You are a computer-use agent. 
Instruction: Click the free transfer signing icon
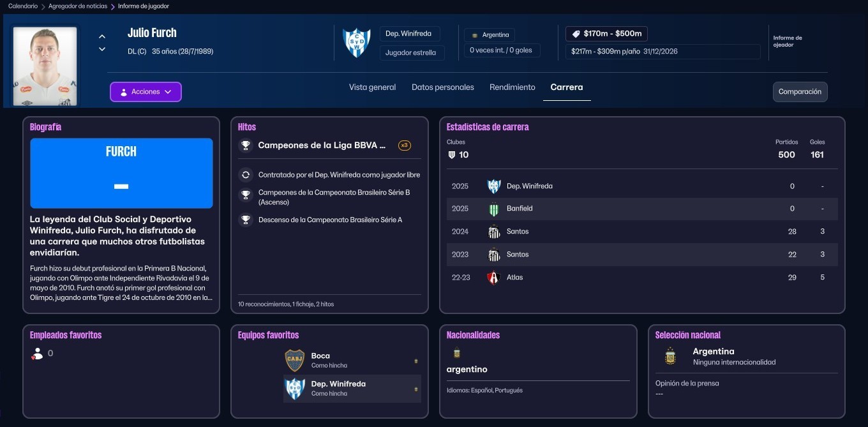pyautogui.click(x=245, y=175)
